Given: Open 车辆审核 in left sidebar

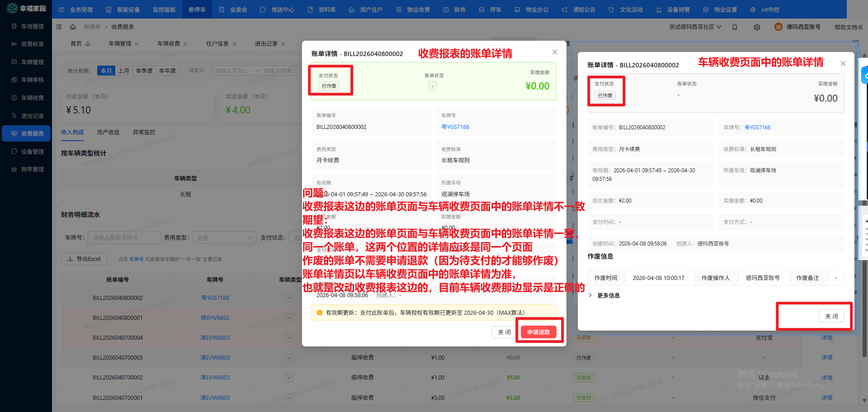Looking at the screenshot, I should click(32, 80).
